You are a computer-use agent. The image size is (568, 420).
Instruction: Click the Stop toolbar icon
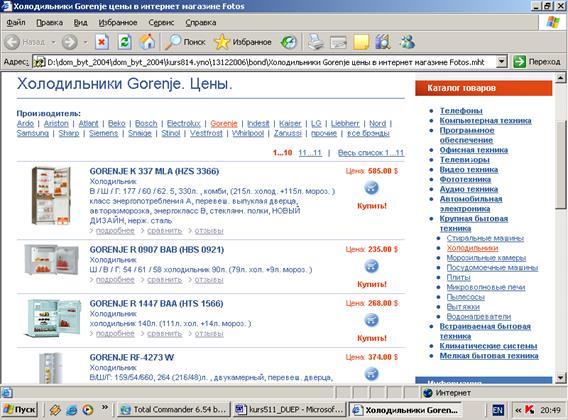pos(102,42)
